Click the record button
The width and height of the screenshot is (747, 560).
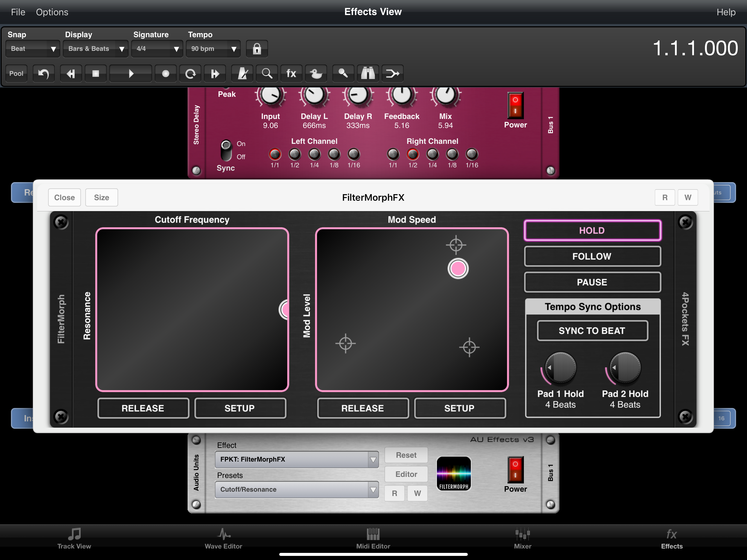tap(165, 73)
